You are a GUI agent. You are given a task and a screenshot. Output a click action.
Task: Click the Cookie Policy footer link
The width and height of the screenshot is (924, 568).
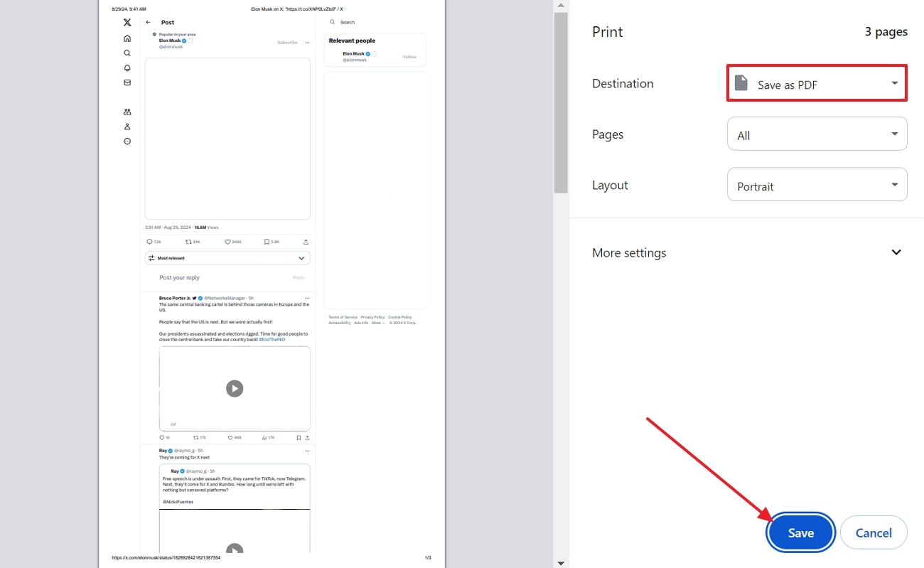click(x=399, y=317)
